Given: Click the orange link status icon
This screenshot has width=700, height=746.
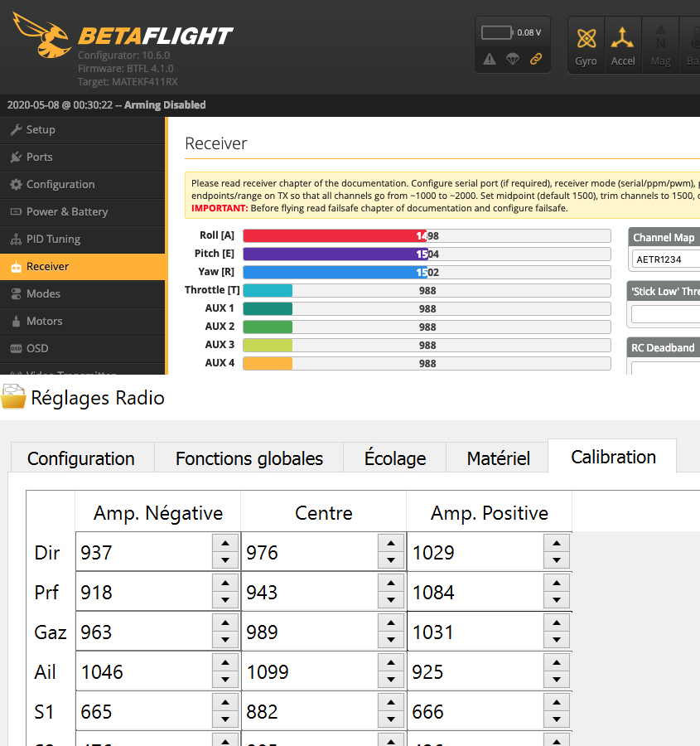Looking at the screenshot, I should click(536, 59).
